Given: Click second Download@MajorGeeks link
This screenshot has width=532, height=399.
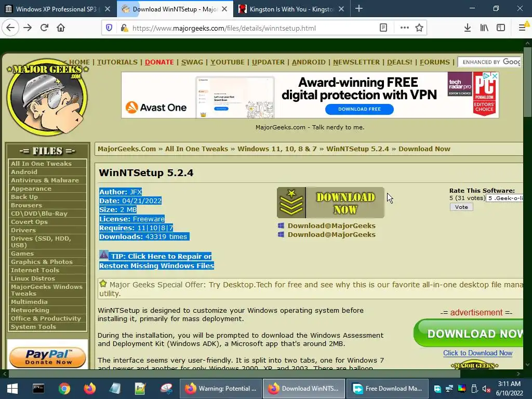Looking at the screenshot, I should click(331, 234).
